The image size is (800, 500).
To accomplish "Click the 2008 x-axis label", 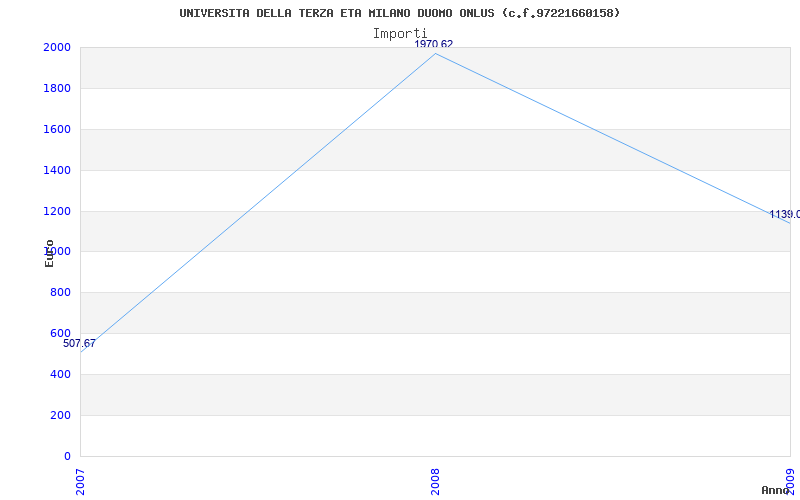I will [x=435, y=482].
